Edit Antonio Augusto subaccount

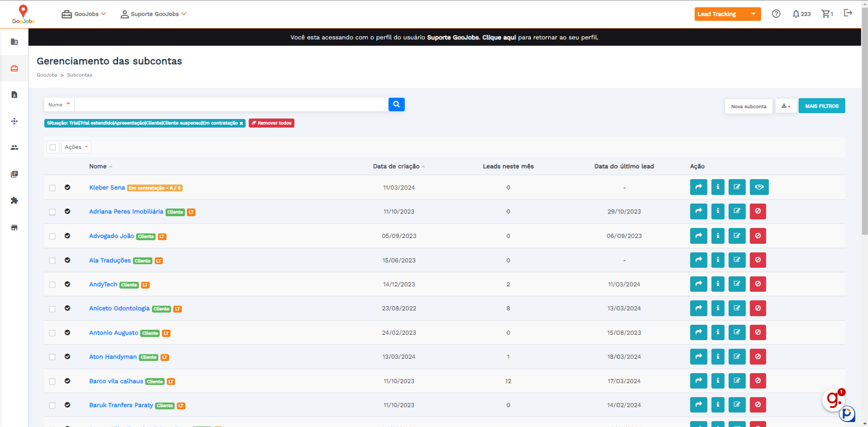point(737,332)
